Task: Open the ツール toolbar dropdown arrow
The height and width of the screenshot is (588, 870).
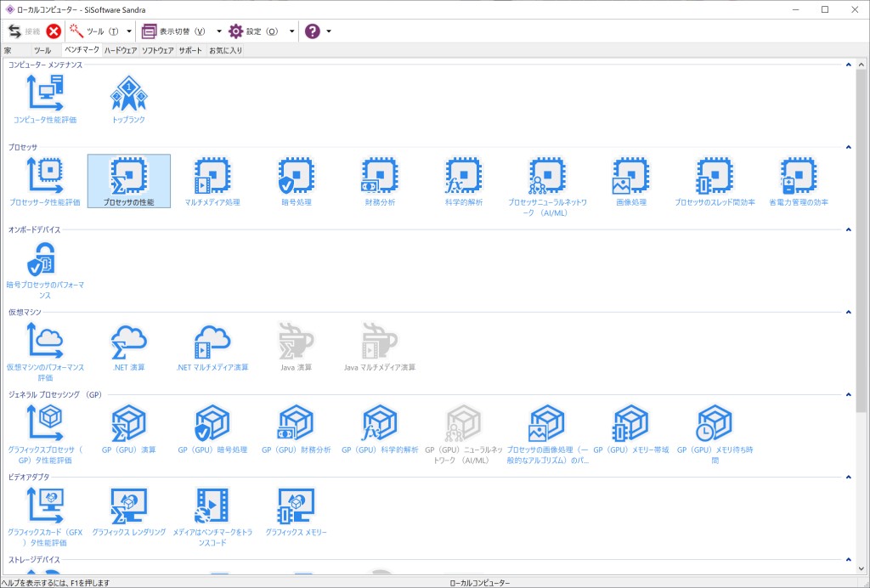Action: [129, 31]
